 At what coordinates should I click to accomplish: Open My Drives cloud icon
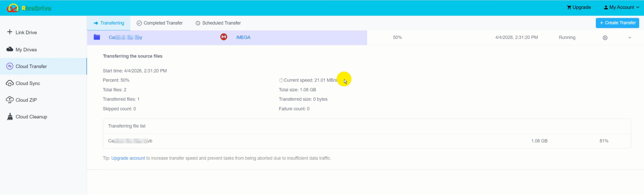pos(10,49)
